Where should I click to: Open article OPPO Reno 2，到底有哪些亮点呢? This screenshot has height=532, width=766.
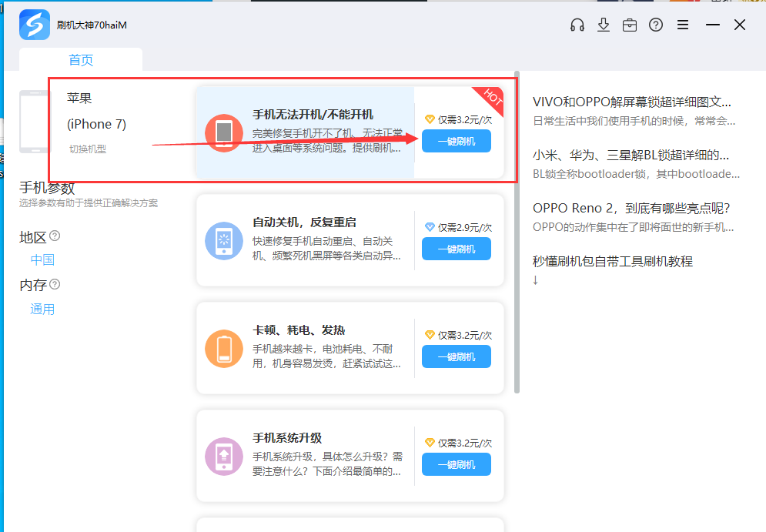631,208
